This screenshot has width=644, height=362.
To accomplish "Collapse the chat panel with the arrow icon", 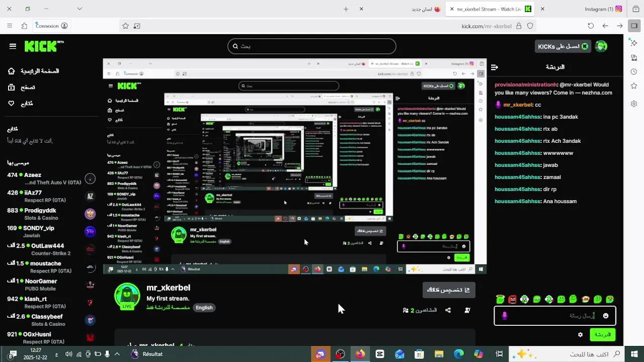I will (495, 67).
